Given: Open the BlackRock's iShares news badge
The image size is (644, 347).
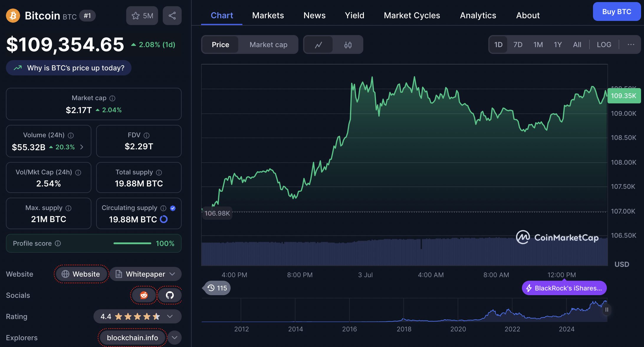Looking at the screenshot, I should [564, 288].
